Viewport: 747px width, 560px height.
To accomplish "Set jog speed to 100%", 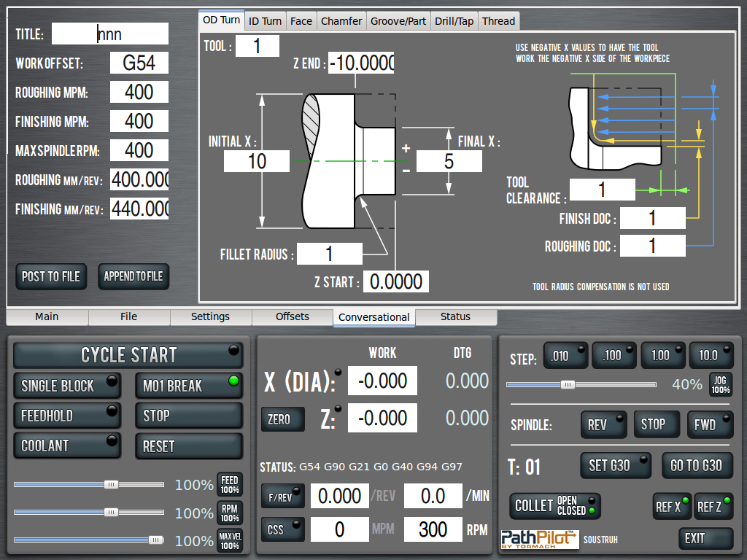I will point(720,384).
